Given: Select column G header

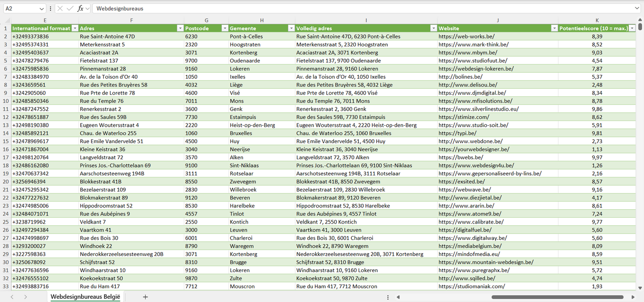Looking at the screenshot, I should point(206,20).
